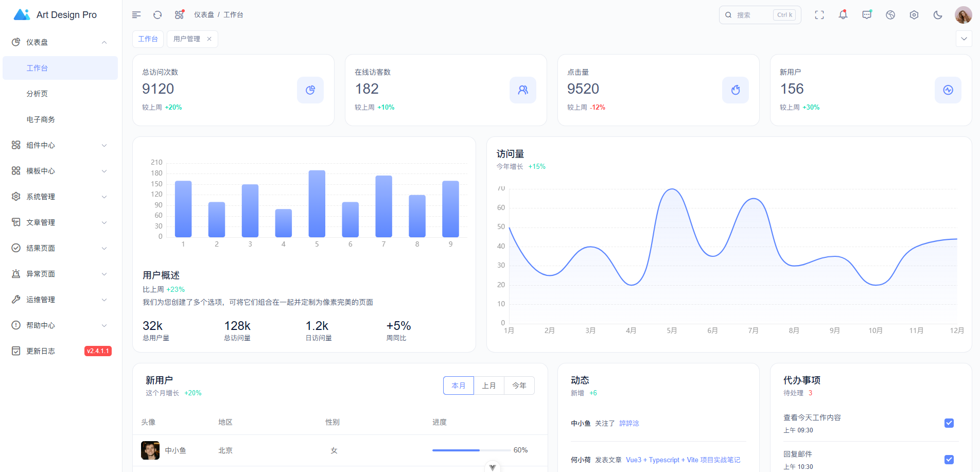Click the 中小鱼 name in 动态 feed

581,423
